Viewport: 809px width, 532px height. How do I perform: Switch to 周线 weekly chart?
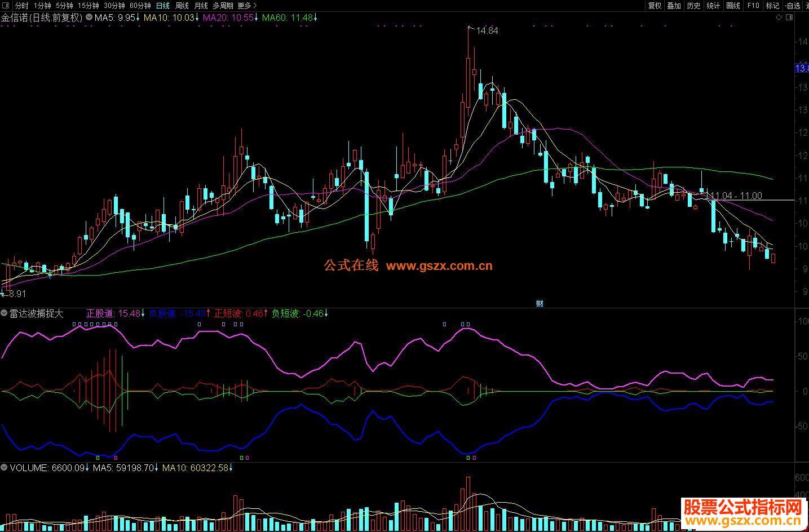point(182,6)
